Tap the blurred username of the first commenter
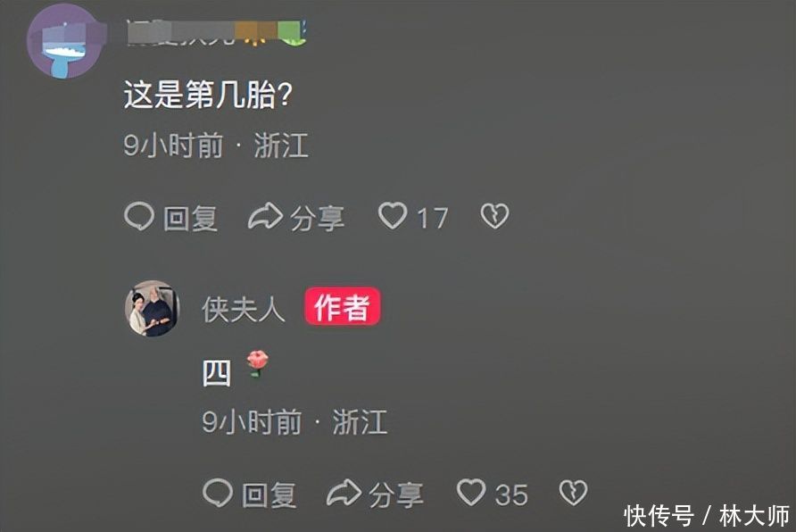The height and width of the screenshot is (532, 796). coord(217,32)
